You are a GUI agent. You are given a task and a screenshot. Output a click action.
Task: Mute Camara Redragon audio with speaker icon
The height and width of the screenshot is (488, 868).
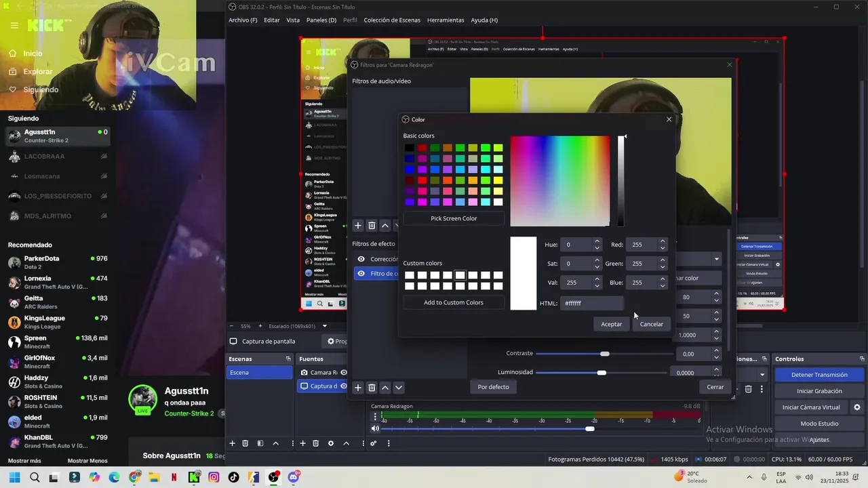[375, 428]
